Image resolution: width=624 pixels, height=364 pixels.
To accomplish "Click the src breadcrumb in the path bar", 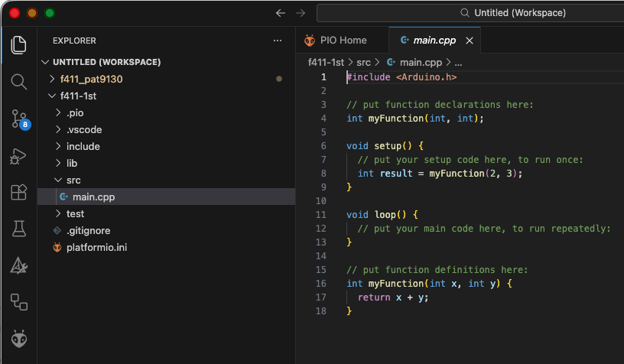I will pos(363,62).
